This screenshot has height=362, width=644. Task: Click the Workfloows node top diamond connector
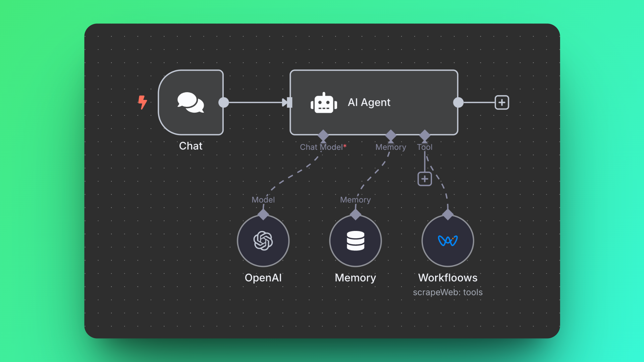tap(448, 215)
